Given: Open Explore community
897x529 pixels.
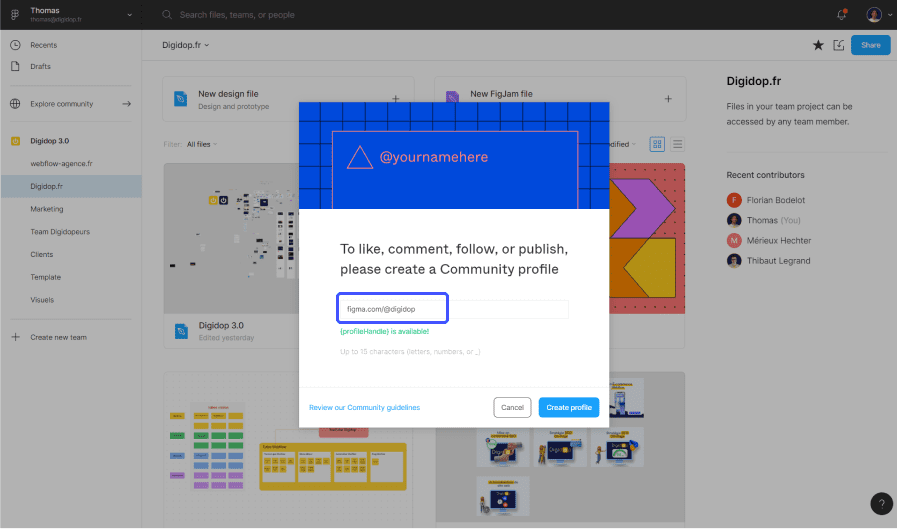Looking at the screenshot, I should [61, 104].
